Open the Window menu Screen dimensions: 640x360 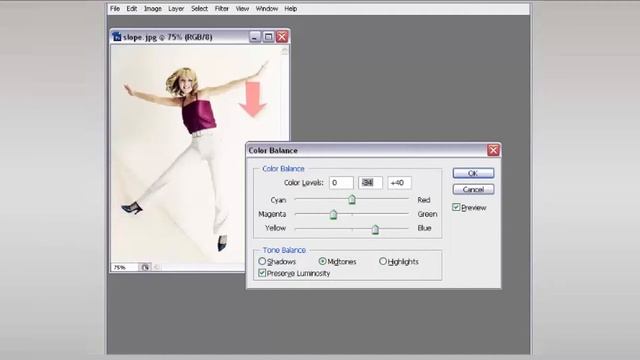click(267, 9)
